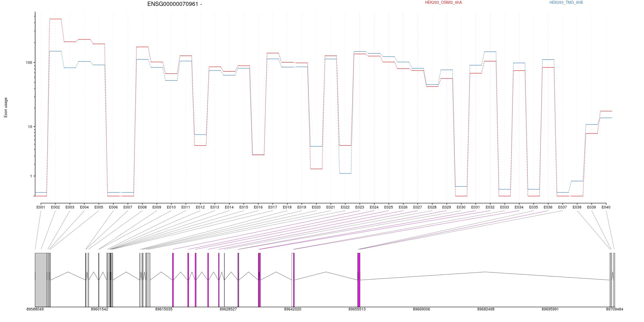644x322 pixels.
Task: Click y-axis tick label 100
Action: (29, 63)
